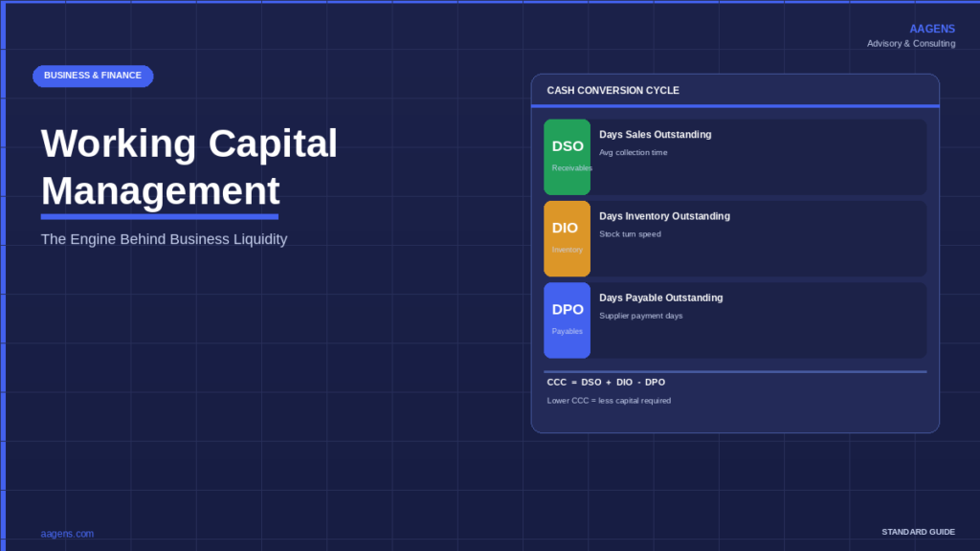The height and width of the screenshot is (551, 980).
Task: Open the aagens.com link
Action: 67,534
